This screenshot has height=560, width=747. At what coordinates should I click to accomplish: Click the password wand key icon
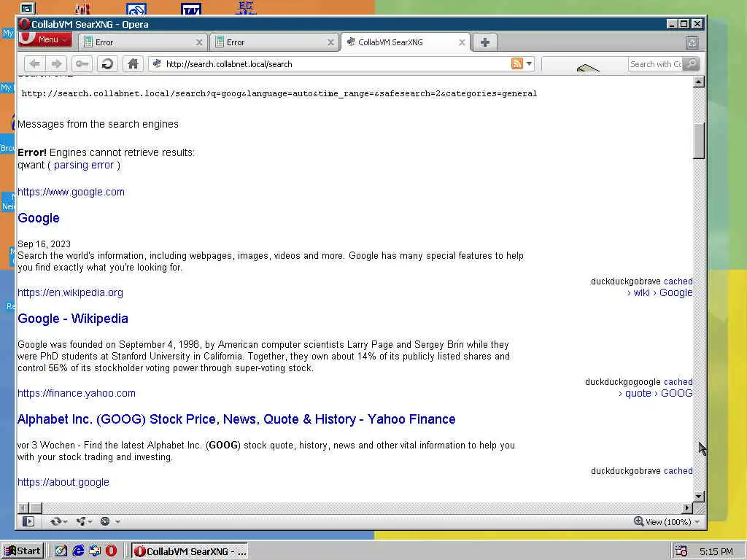[82, 64]
